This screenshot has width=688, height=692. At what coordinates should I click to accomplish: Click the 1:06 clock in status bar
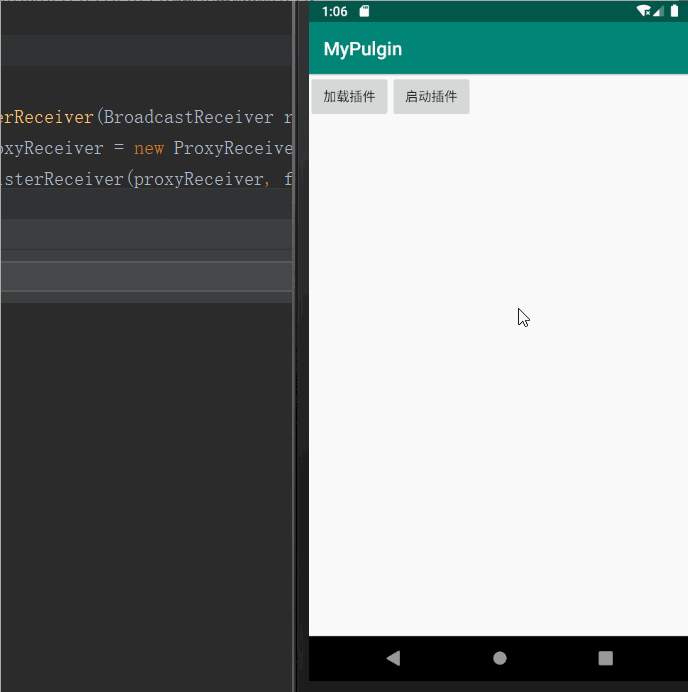[335, 11]
